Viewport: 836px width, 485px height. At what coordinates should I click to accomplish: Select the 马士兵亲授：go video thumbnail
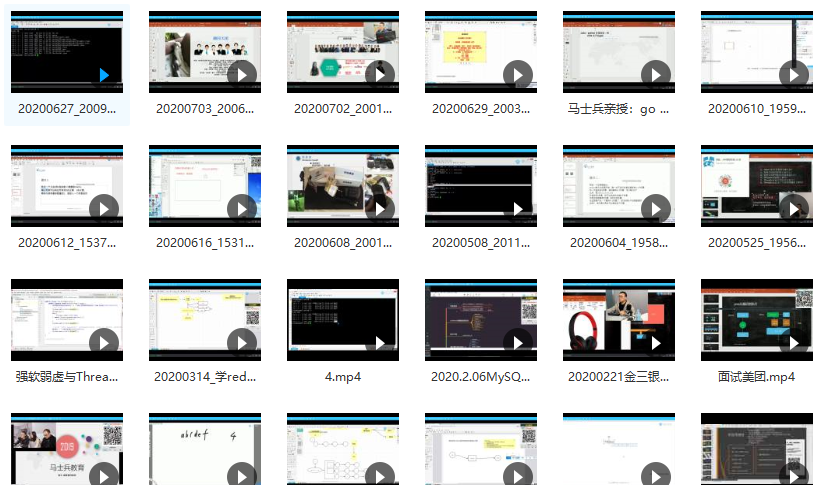tap(618, 52)
